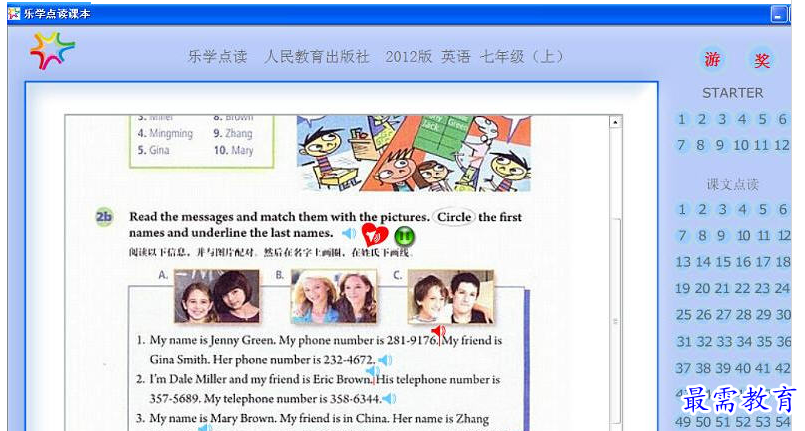805x431 pixels.
Task: Click the text 'I'm Dale Miller'
Action: pyautogui.click(x=188, y=380)
